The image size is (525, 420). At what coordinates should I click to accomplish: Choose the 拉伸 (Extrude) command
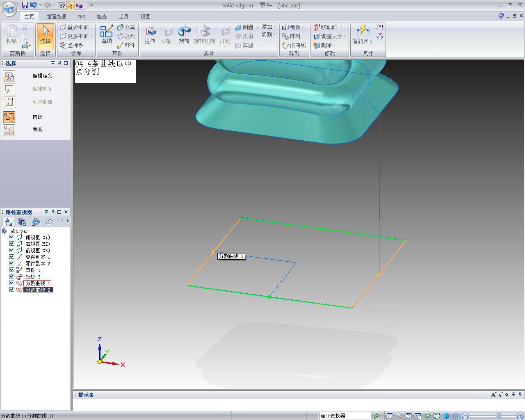tap(150, 36)
